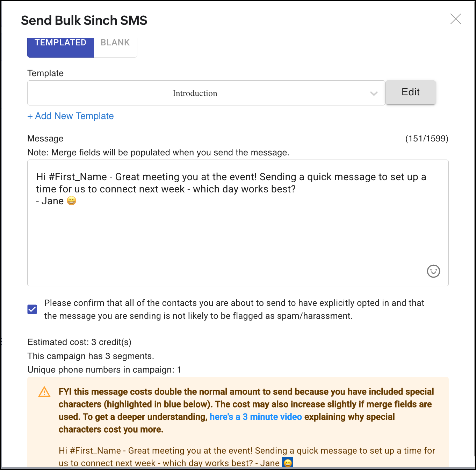Click the blue-highlighted emoji in the preview
This screenshot has height=470, width=476.
click(x=288, y=463)
